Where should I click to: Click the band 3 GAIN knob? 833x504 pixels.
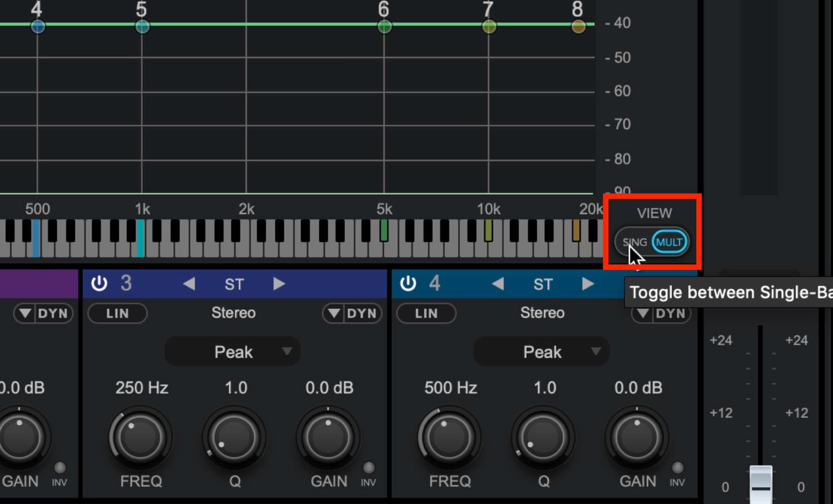click(x=328, y=438)
